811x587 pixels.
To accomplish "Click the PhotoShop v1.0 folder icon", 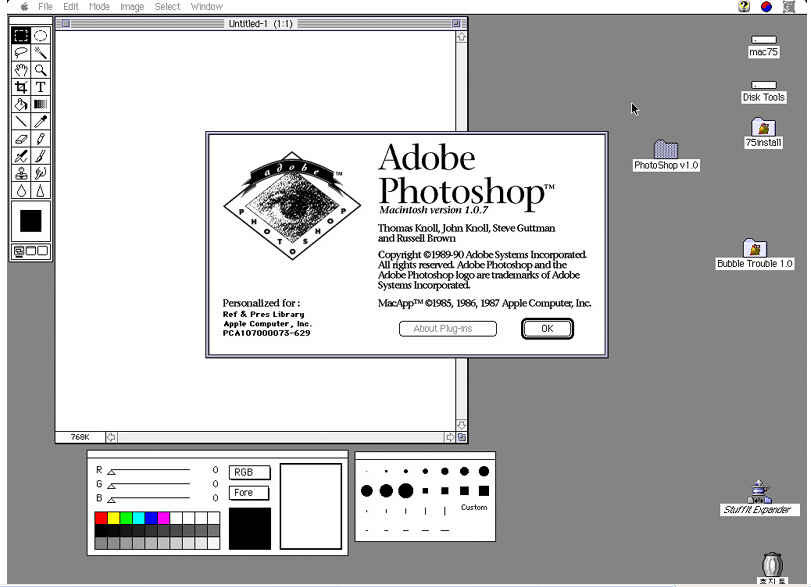I will click(666, 149).
